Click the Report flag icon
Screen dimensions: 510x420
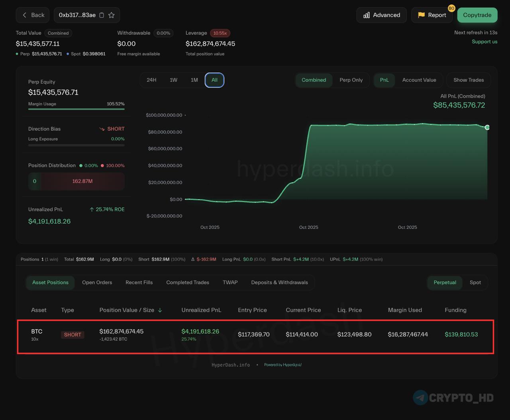point(421,15)
